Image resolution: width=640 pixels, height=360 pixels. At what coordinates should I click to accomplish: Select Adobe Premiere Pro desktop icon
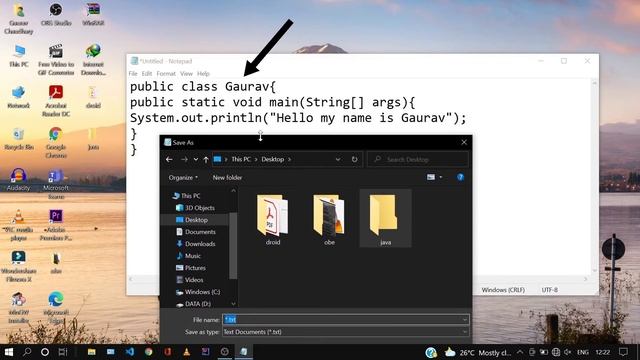56,225
